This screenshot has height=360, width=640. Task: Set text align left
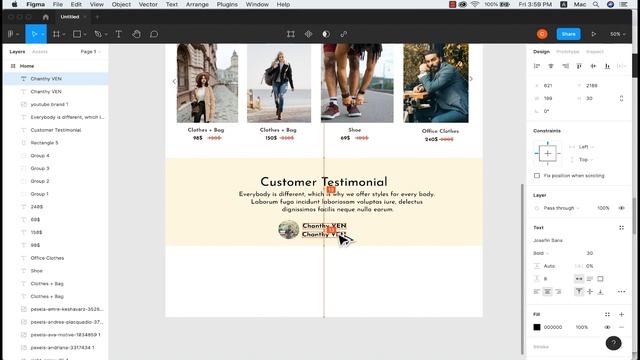[x=537, y=292]
